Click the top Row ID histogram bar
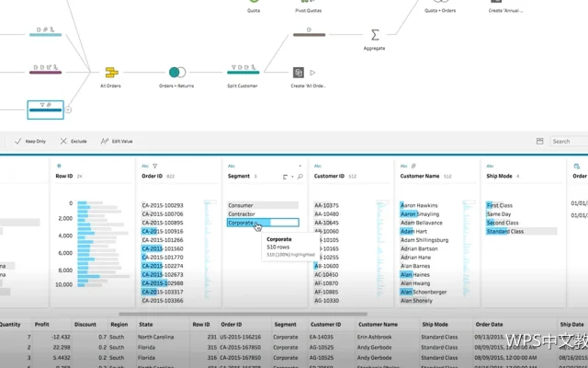The image size is (588, 368). coord(90,203)
